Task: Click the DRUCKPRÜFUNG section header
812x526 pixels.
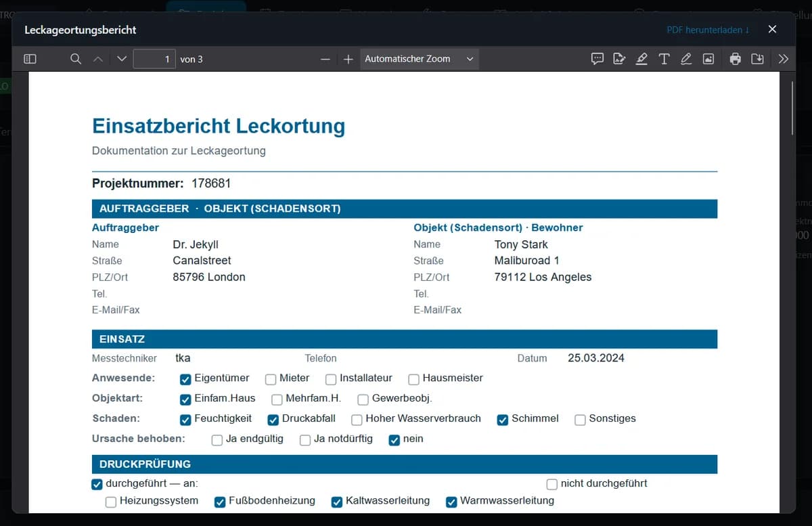Action: click(405, 464)
